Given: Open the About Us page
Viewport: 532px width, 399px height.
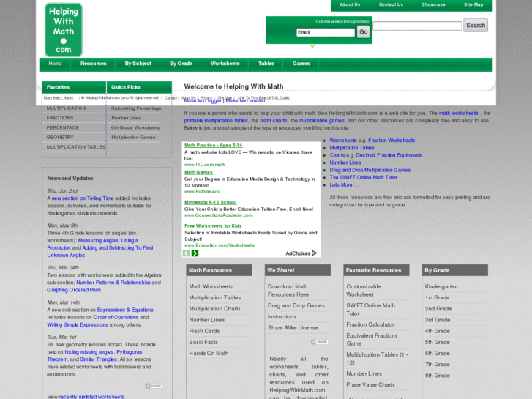Looking at the screenshot, I should 350,4.
